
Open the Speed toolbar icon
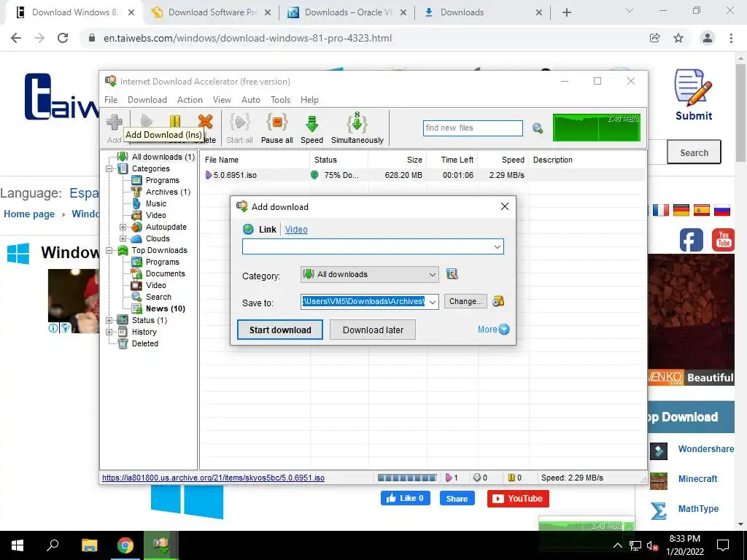[x=311, y=128]
